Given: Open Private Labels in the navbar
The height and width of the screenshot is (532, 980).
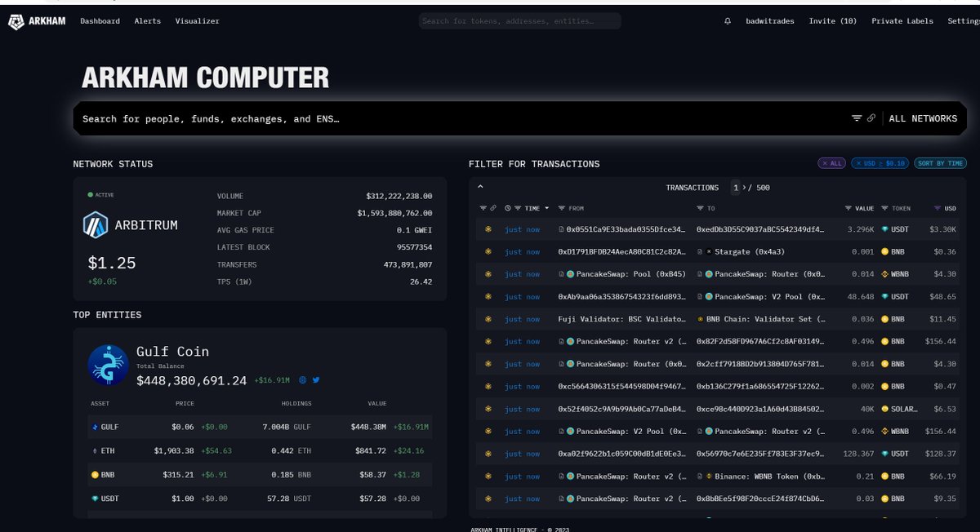Looking at the screenshot, I should (902, 21).
